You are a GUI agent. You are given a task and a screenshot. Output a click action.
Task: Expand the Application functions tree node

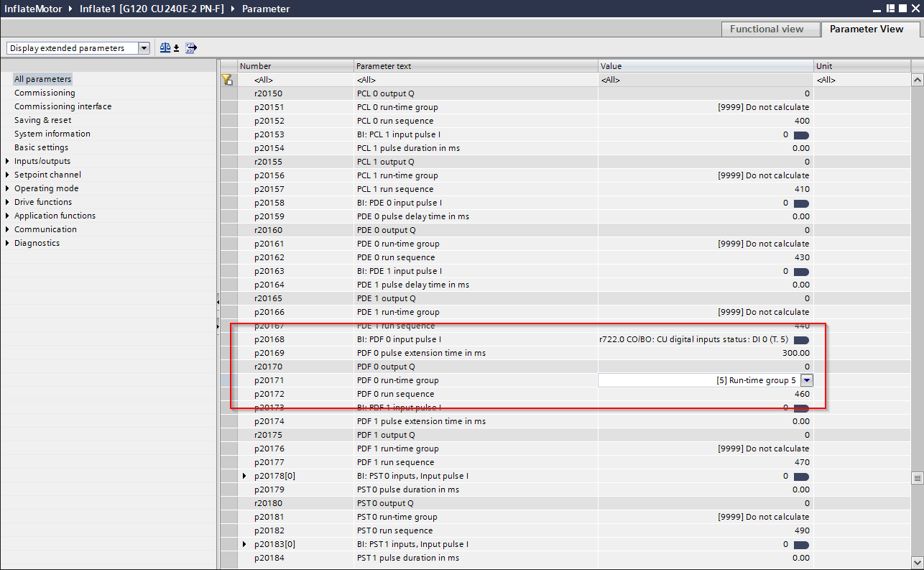(x=7, y=216)
